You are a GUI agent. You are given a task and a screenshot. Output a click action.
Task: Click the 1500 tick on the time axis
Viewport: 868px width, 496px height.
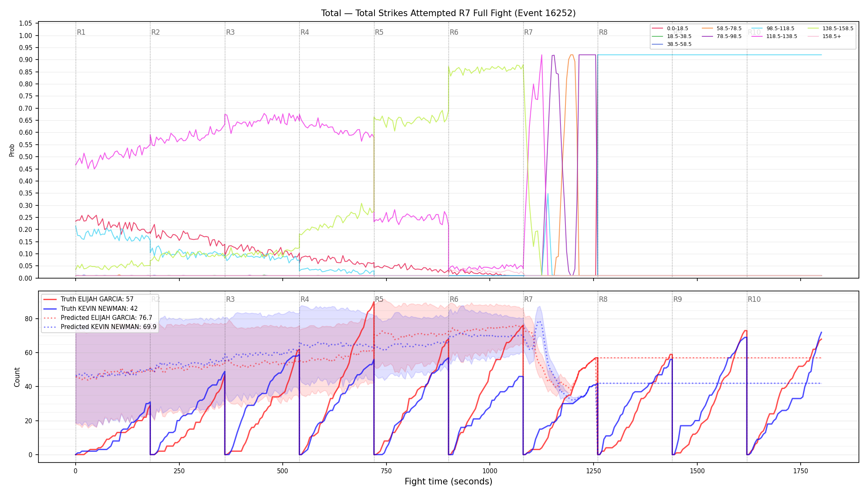(x=697, y=471)
